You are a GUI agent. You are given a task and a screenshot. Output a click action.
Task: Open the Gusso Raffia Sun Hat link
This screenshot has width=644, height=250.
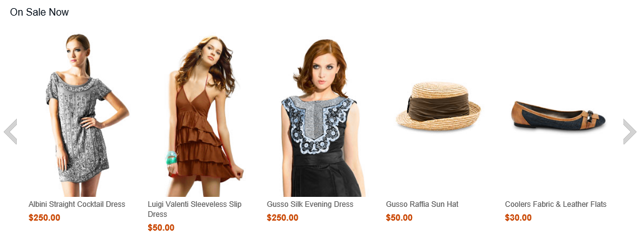pos(422,204)
